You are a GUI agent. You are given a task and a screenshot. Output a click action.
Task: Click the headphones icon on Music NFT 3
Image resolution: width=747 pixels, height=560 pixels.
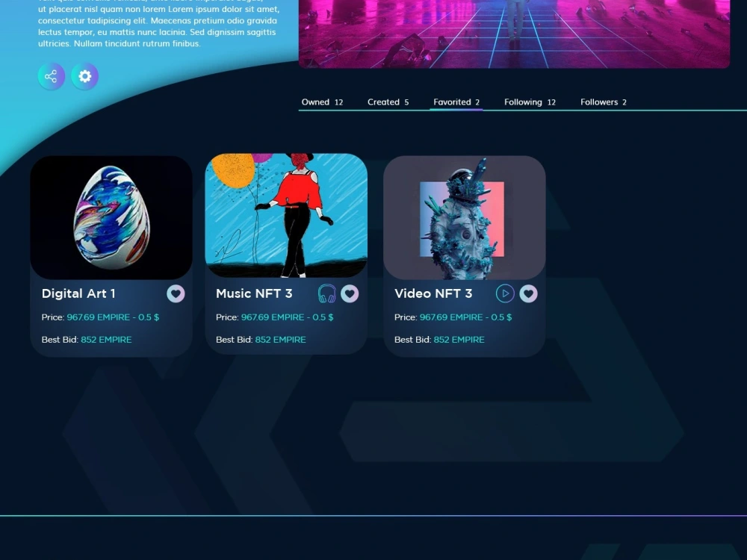327,293
